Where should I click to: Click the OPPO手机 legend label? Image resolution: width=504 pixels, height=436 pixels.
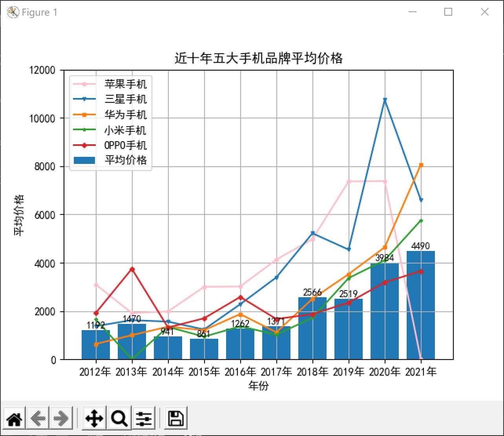click(x=126, y=145)
